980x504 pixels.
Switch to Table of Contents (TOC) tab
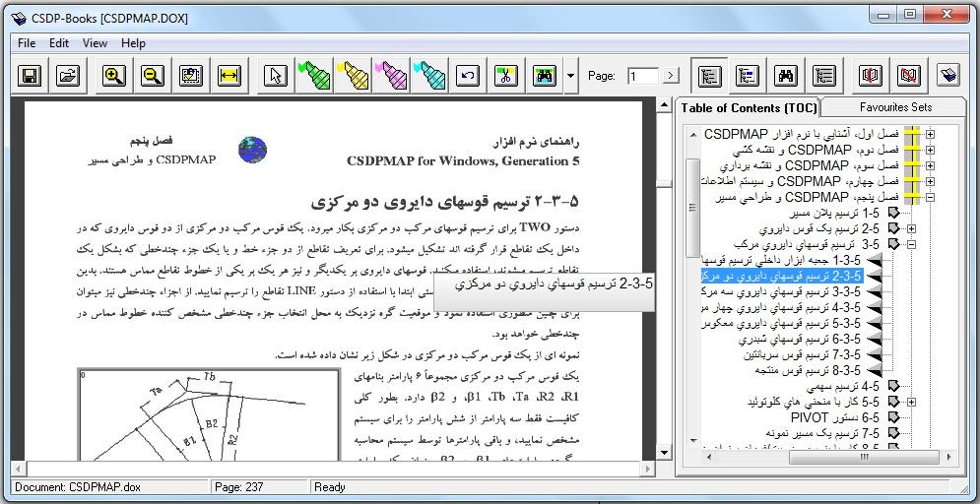click(749, 107)
